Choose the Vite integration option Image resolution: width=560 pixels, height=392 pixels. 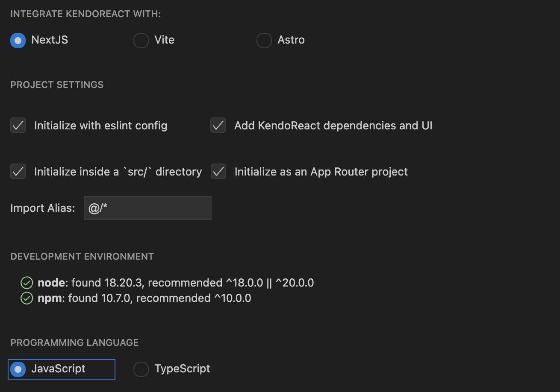[x=141, y=41]
